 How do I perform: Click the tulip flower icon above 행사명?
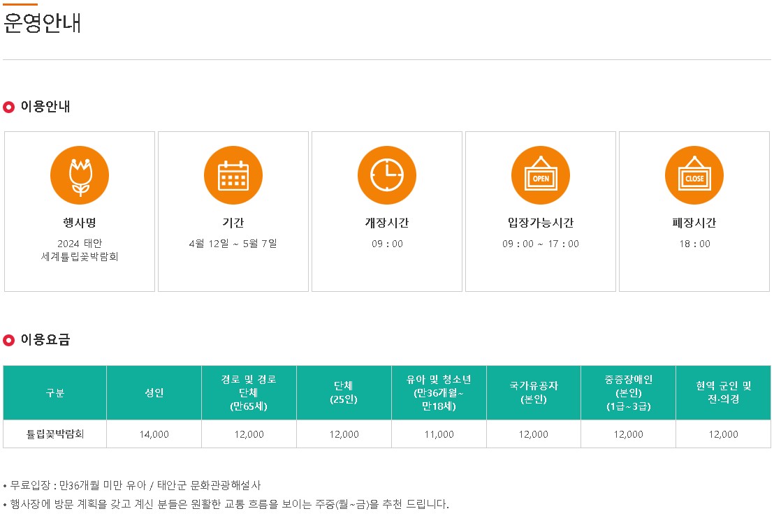pos(79,175)
